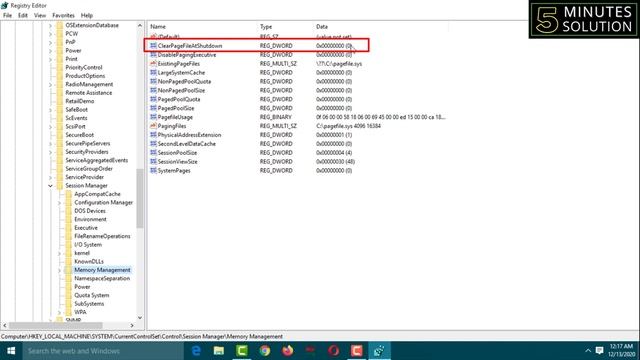The image size is (640, 360).
Task: Click the SessionPoolSize value icon
Action: pyautogui.click(x=153, y=153)
